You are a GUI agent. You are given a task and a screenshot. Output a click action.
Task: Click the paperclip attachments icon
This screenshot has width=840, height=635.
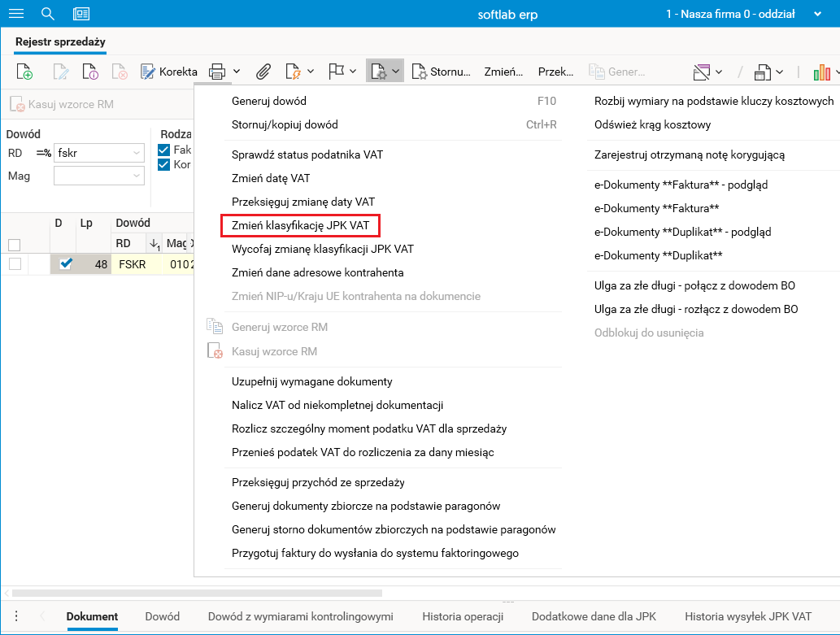(x=263, y=72)
